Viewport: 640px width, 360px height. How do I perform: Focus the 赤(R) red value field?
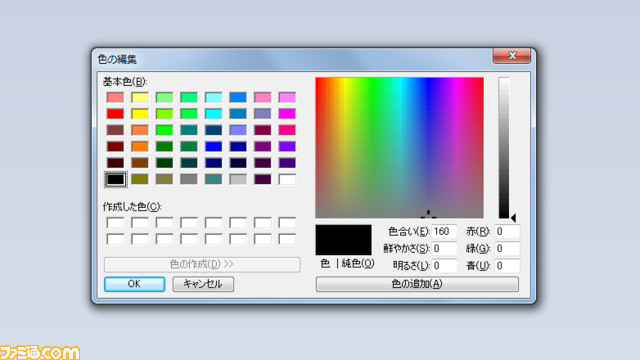coord(507,231)
